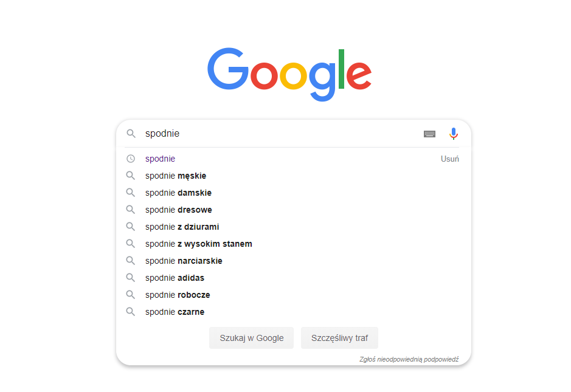Click the search icon beside 'spodnie narciarskie'

pyautogui.click(x=131, y=261)
